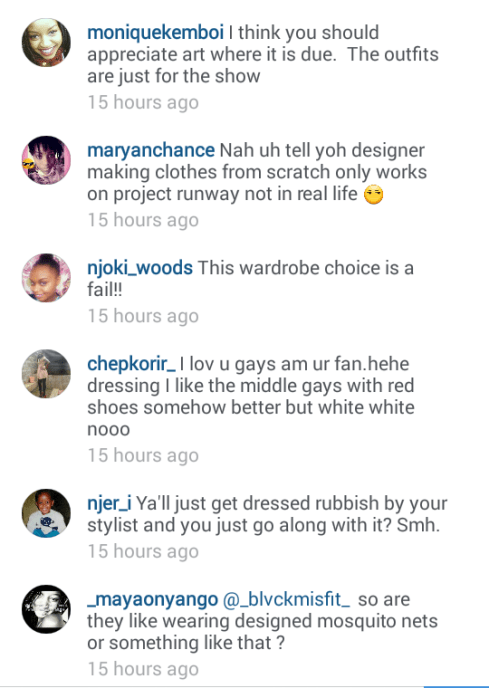
Task: Tap the comment about designed mosquito nets
Action: pyautogui.click(x=262, y=621)
